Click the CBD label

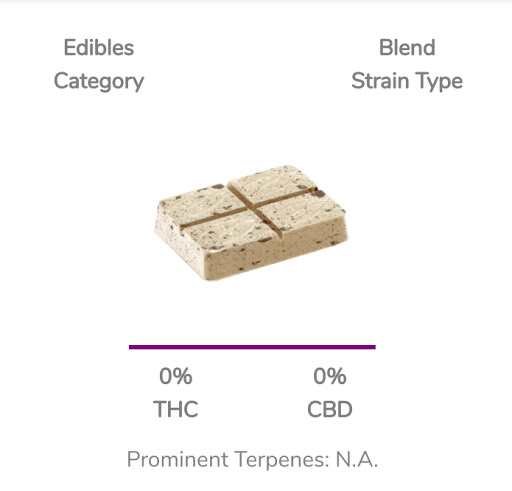coord(330,409)
